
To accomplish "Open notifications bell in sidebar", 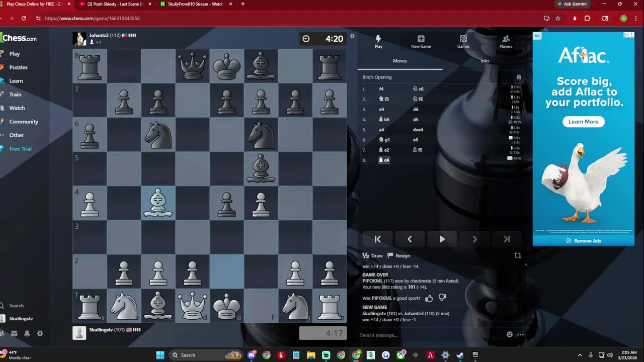I will coord(27,333).
